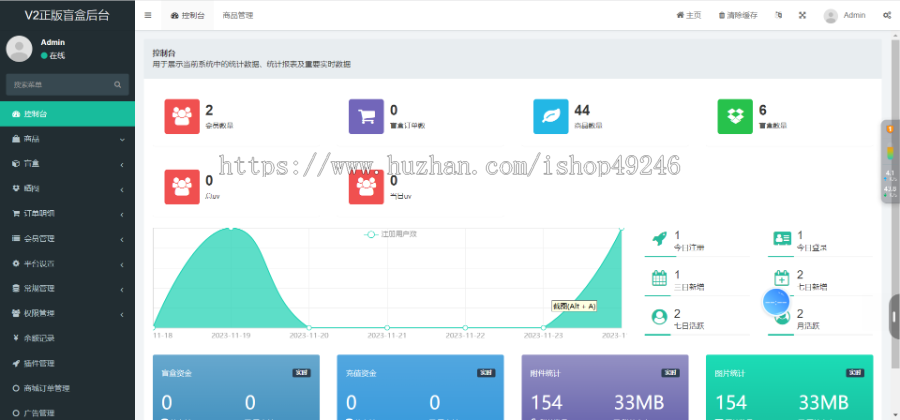Click the red members count icon
The height and width of the screenshot is (420, 900).
[x=182, y=116]
